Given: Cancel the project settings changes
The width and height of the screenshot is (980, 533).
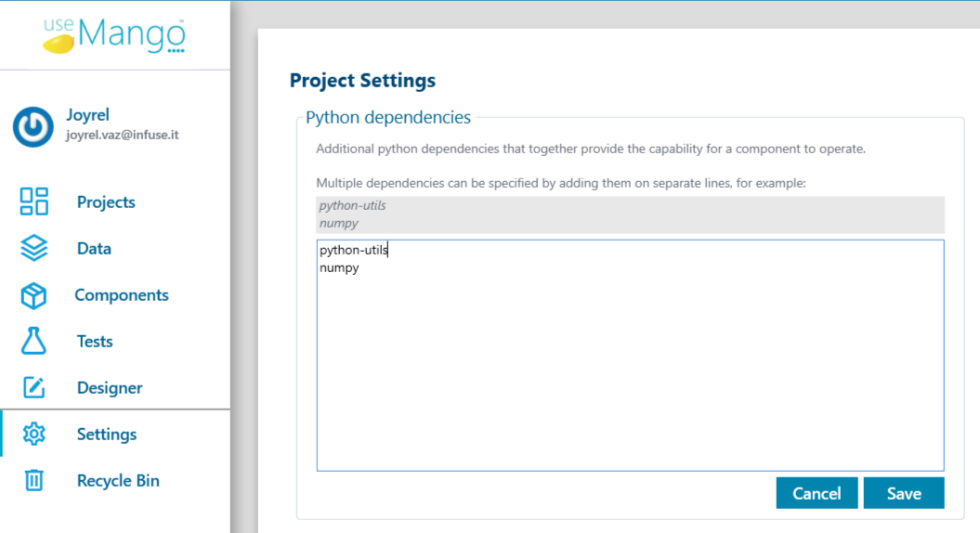Looking at the screenshot, I should point(817,493).
